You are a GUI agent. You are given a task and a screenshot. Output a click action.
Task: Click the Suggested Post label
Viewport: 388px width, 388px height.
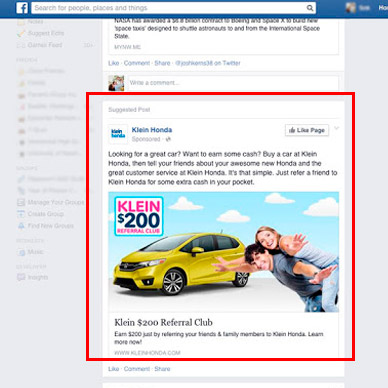(129, 110)
